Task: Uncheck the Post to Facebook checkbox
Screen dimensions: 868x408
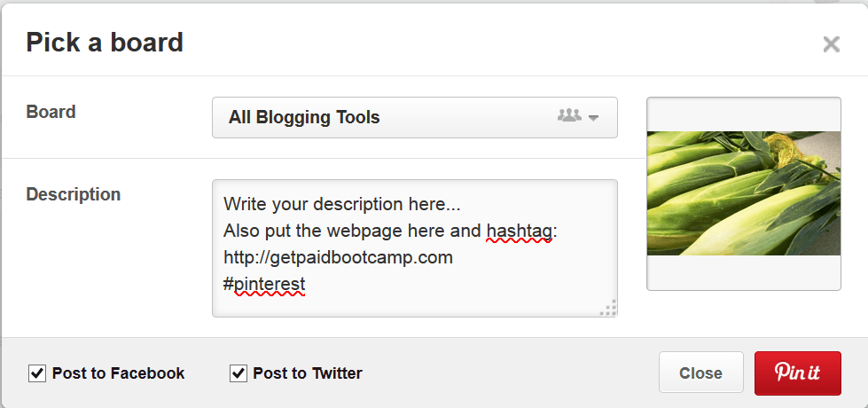Action: point(37,373)
